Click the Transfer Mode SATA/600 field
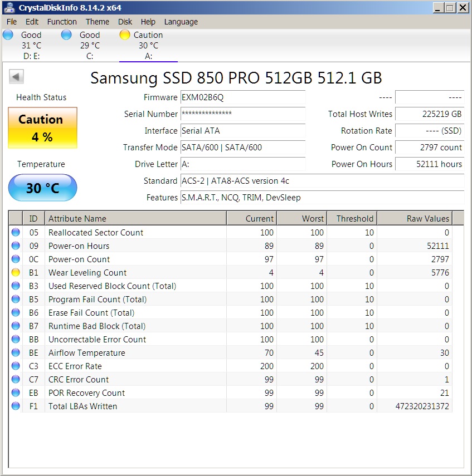The height and width of the screenshot is (476, 472). tap(243, 148)
